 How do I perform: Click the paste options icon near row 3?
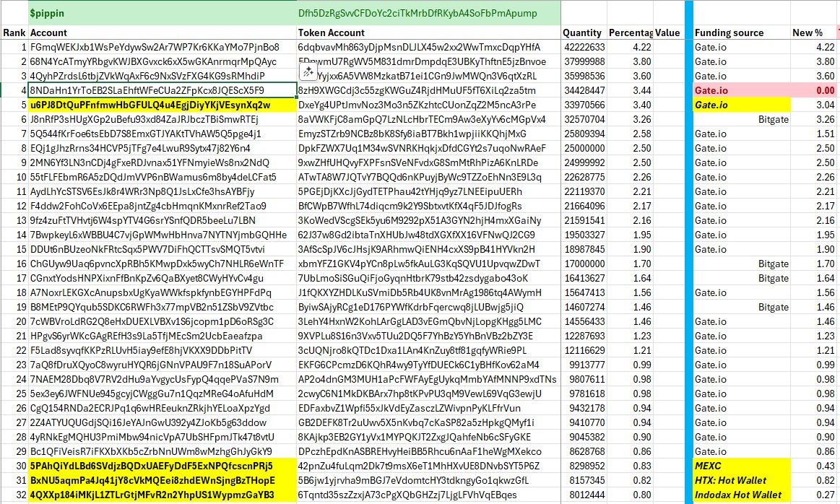[308, 71]
